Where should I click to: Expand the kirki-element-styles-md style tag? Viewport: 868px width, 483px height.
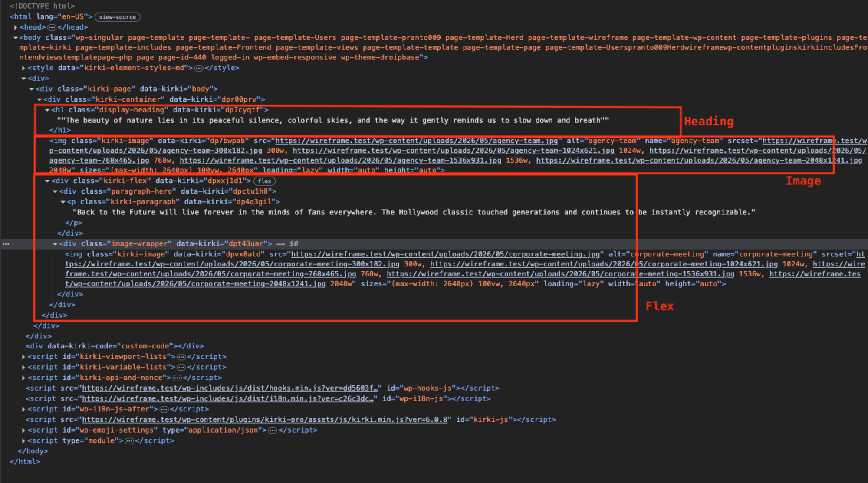coord(23,68)
